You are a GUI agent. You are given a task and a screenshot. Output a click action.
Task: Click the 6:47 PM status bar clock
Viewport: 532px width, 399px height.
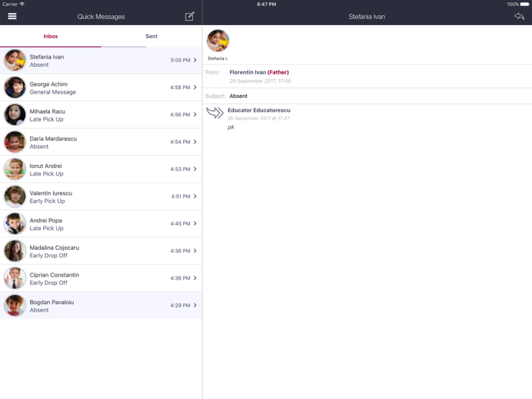tap(266, 4)
